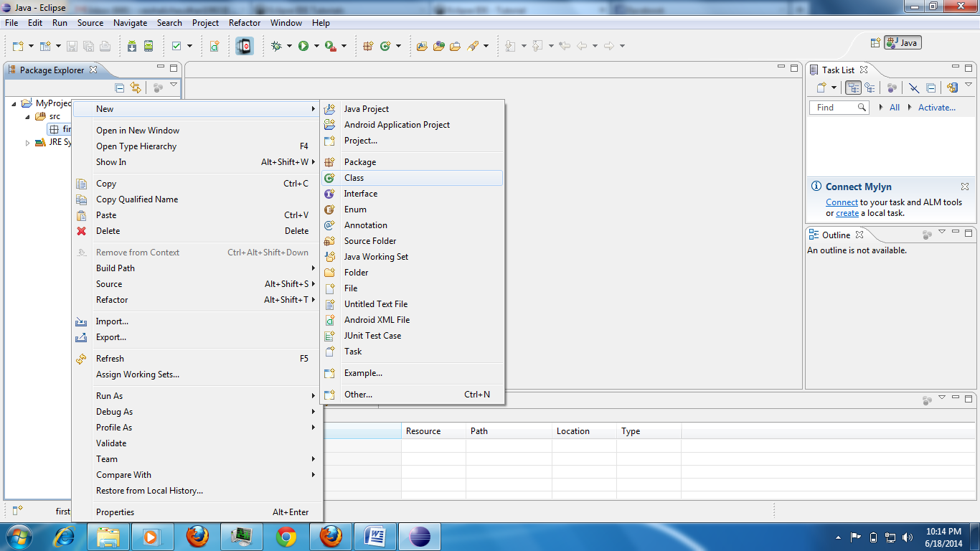Open Package Explorer view menu triangle
980x551 pixels.
(x=174, y=85)
